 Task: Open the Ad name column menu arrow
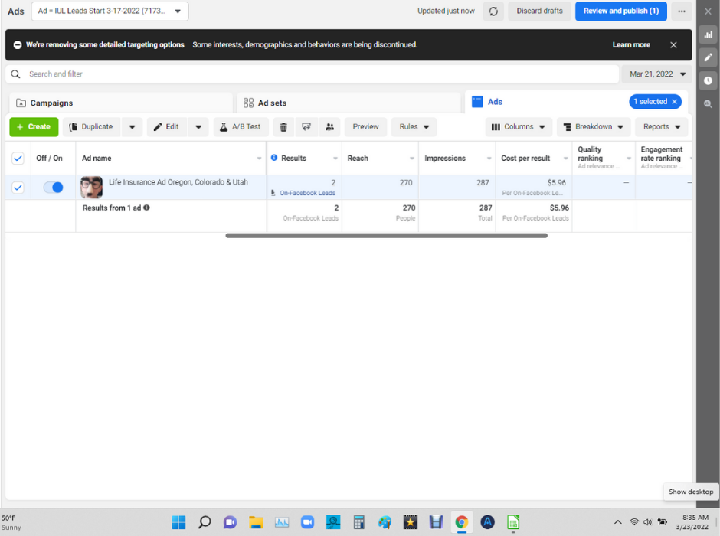coord(259,158)
